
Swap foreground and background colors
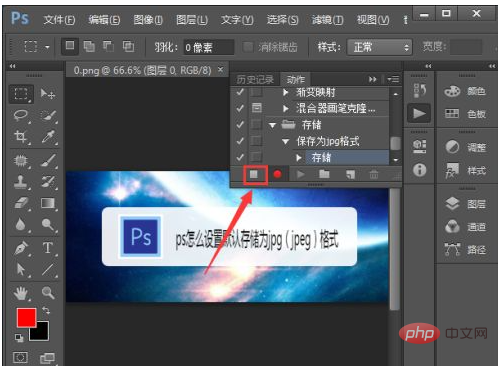[46, 311]
